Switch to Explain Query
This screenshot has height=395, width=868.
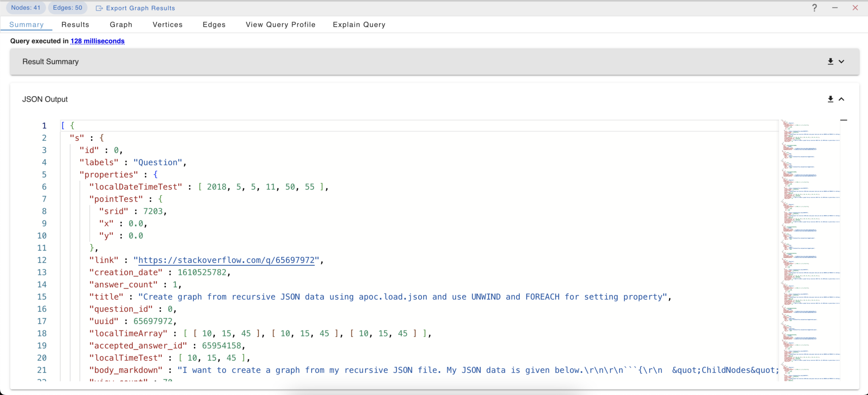pos(359,25)
